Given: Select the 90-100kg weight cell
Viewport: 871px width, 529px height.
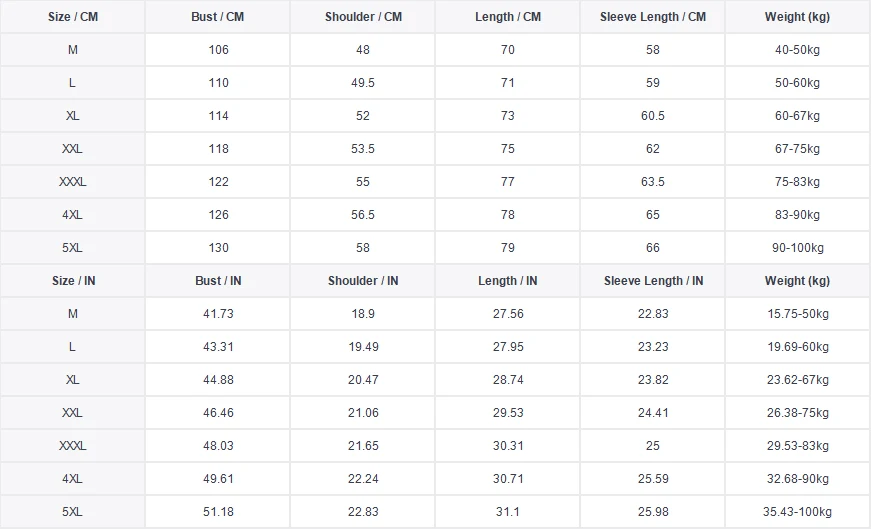Looking at the screenshot, I should [798, 248].
